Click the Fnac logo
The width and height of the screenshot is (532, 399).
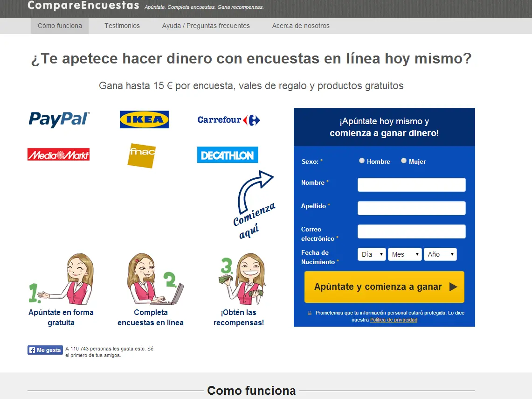[142, 155]
